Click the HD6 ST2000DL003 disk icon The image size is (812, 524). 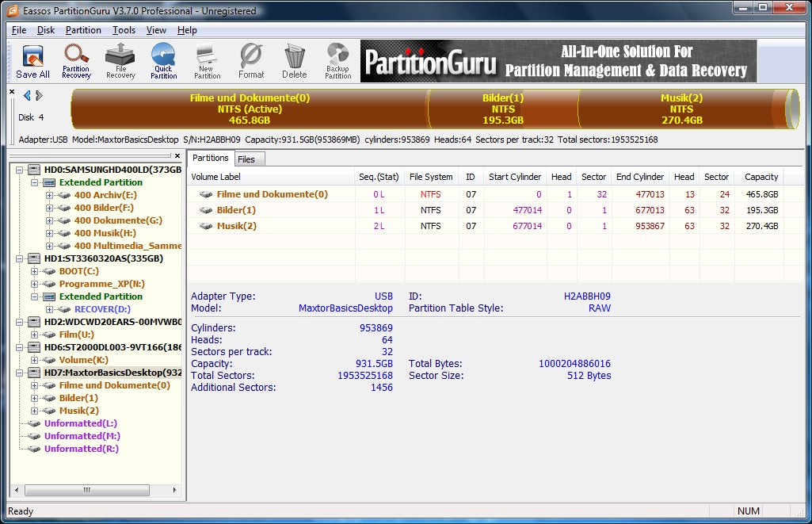pos(34,347)
